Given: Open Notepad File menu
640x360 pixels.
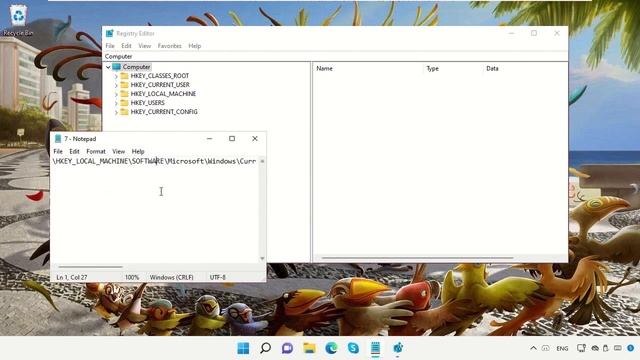Looking at the screenshot, I should (x=58, y=151).
